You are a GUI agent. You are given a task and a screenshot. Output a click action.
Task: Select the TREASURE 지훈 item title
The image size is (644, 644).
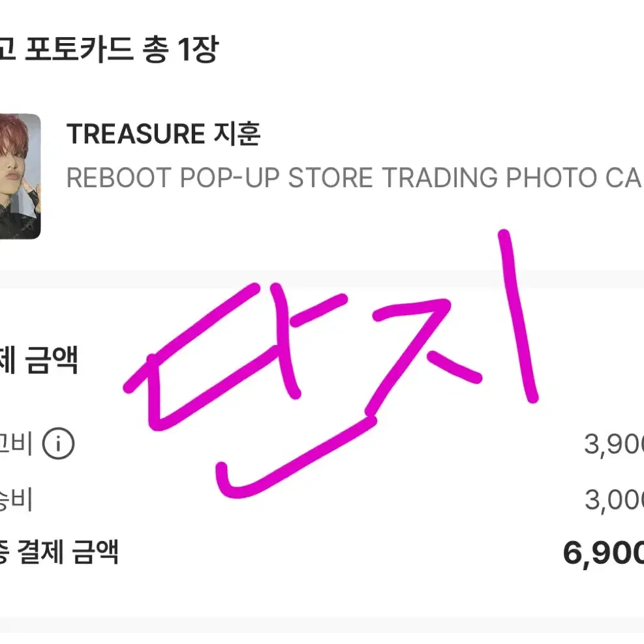pos(164,134)
